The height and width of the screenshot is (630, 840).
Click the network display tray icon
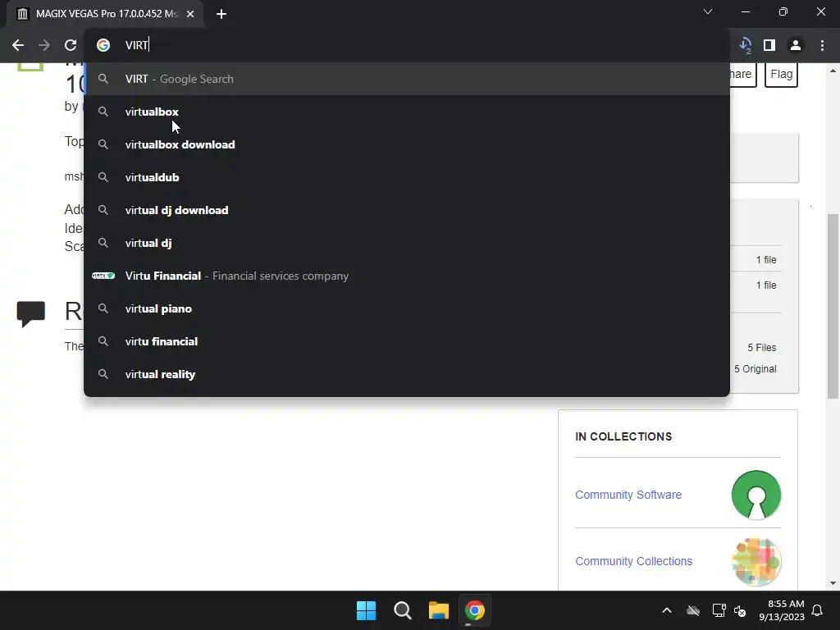(x=719, y=610)
